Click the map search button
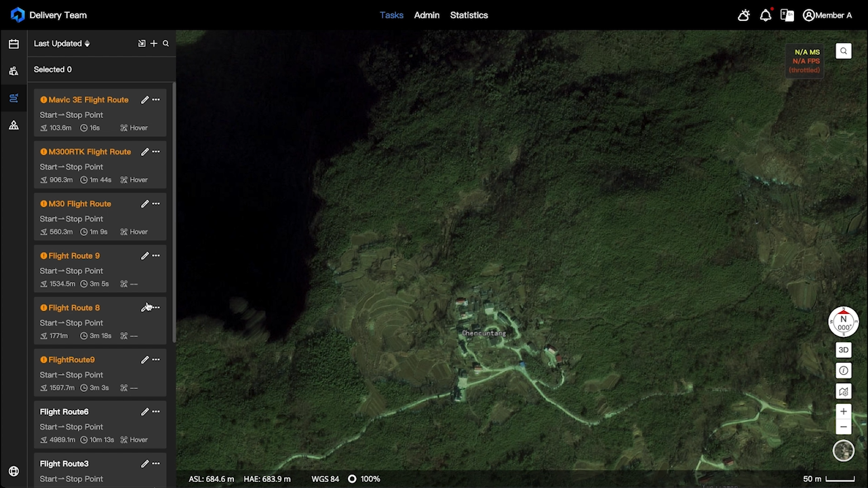 point(844,51)
